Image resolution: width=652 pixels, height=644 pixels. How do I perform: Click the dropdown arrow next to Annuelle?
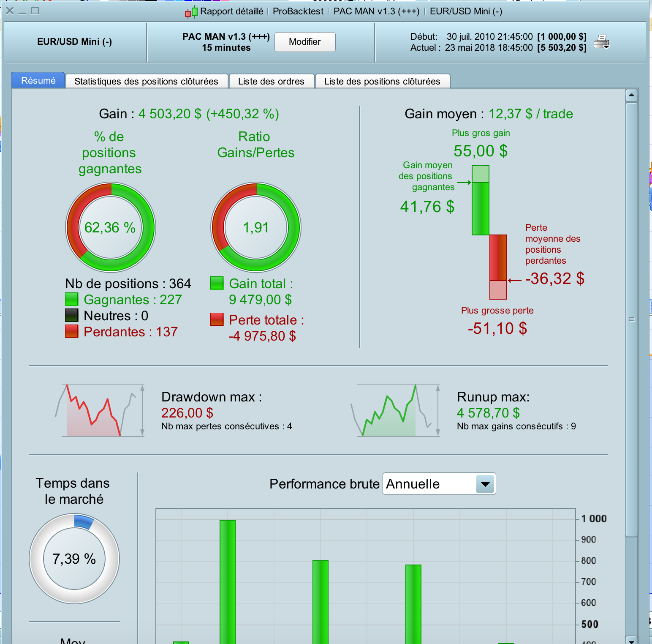pos(485,484)
